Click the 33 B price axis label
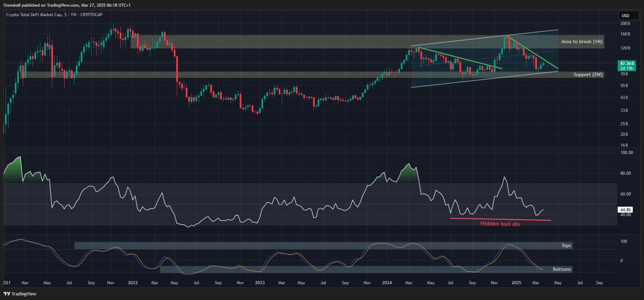 625,110
